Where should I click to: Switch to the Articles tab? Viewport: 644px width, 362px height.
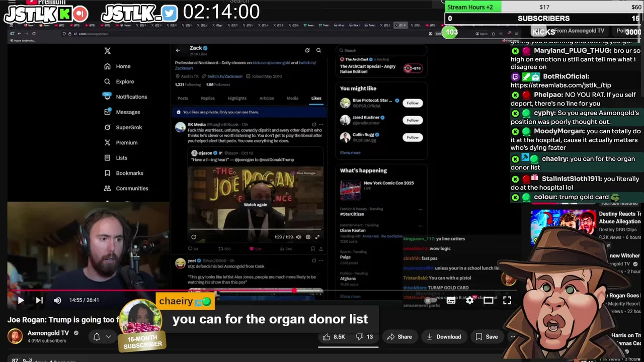coord(267,99)
